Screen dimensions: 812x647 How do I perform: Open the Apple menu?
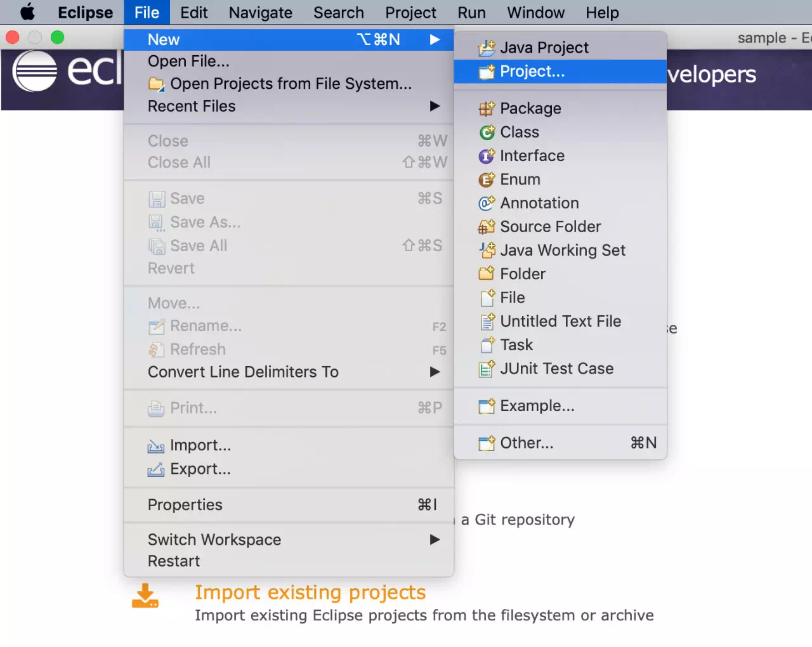27,13
